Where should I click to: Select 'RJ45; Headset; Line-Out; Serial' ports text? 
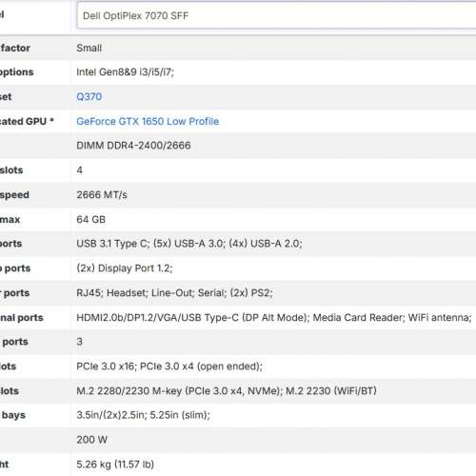point(150,292)
